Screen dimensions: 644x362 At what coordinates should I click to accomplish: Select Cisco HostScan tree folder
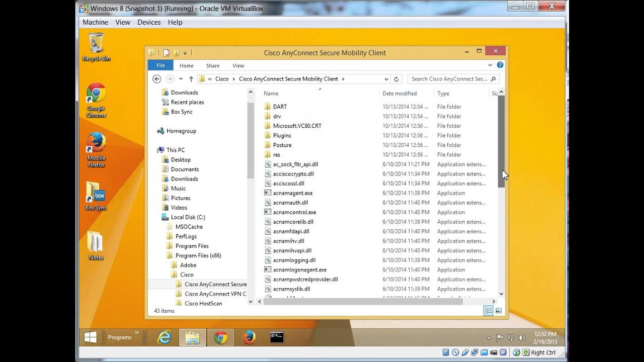[x=203, y=304]
